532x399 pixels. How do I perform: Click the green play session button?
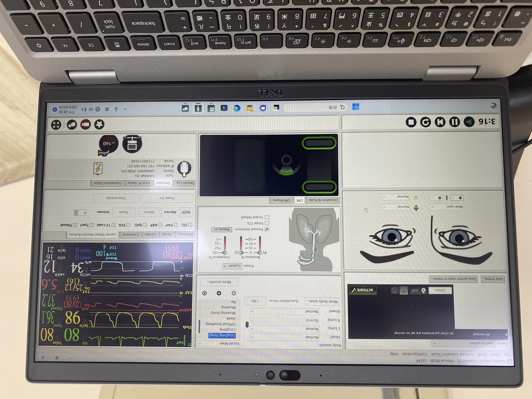point(469,122)
